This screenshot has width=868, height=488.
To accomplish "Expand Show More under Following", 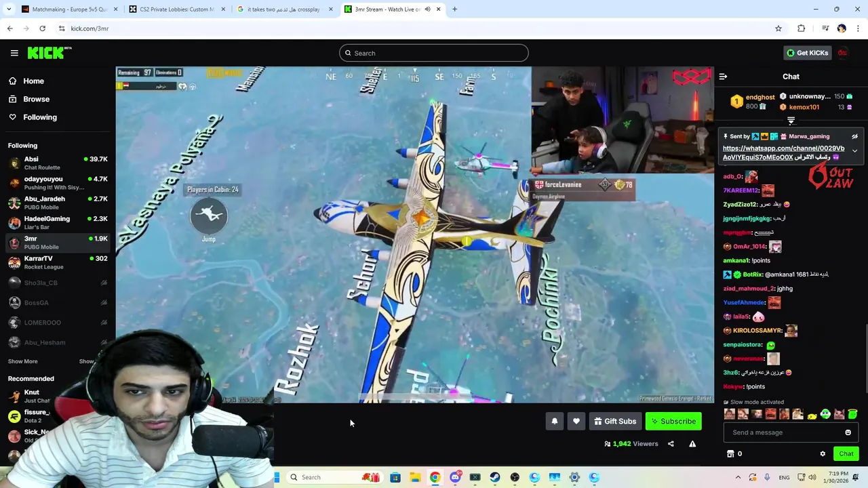I will (22, 361).
